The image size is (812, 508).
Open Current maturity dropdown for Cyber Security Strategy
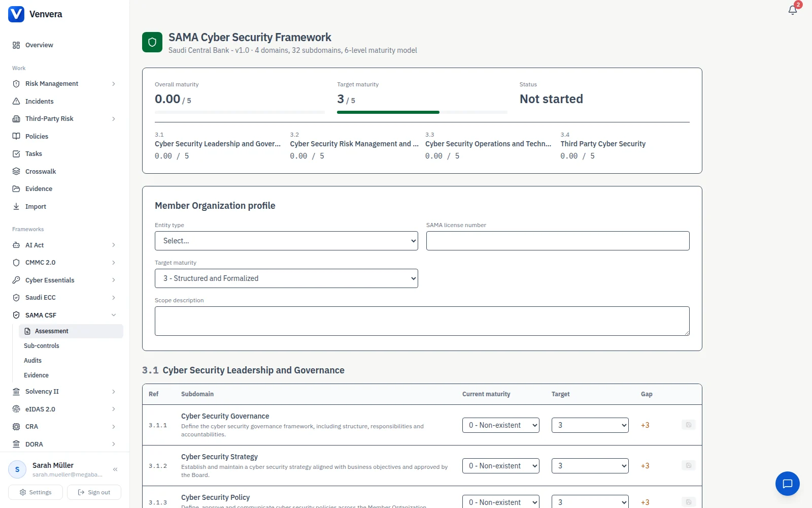[501, 466]
